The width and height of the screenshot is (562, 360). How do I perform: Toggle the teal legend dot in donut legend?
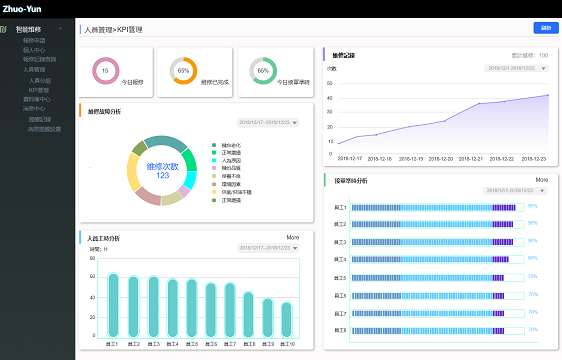click(x=214, y=145)
